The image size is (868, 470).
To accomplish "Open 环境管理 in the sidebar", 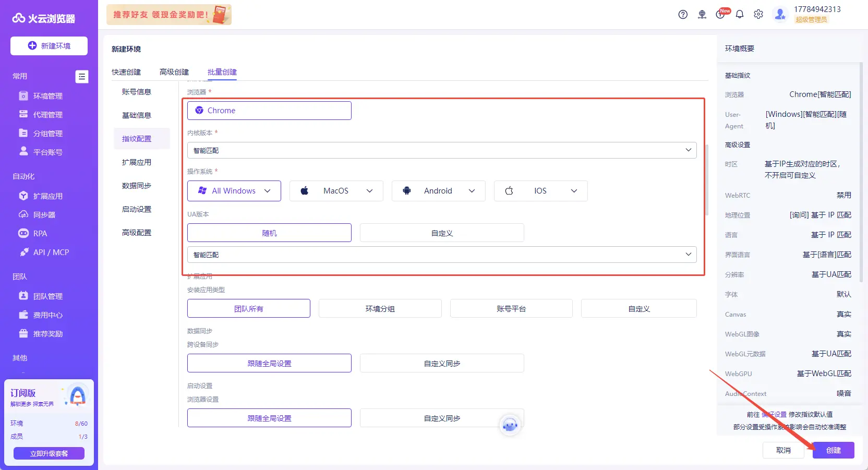I will (x=49, y=96).
